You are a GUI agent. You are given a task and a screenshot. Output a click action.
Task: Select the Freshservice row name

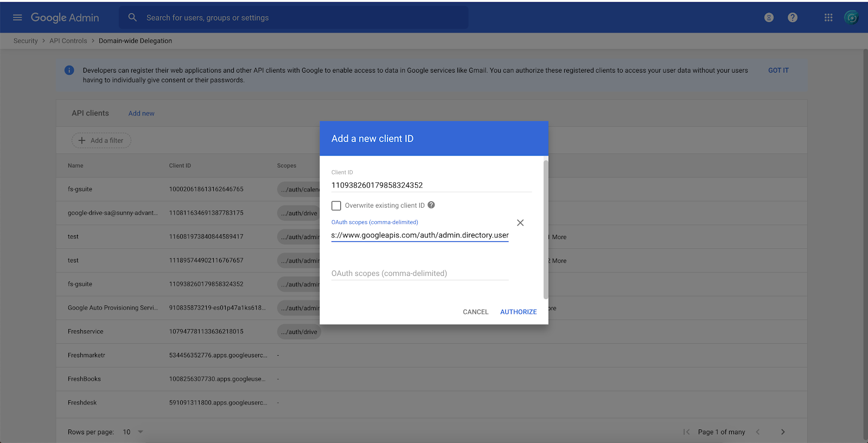pos(86,331)
